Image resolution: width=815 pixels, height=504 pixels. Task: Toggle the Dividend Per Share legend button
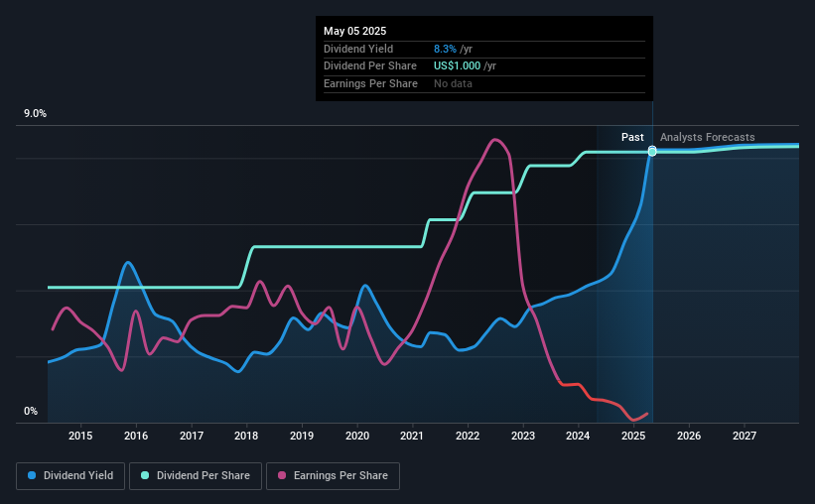tap(196, 476)
